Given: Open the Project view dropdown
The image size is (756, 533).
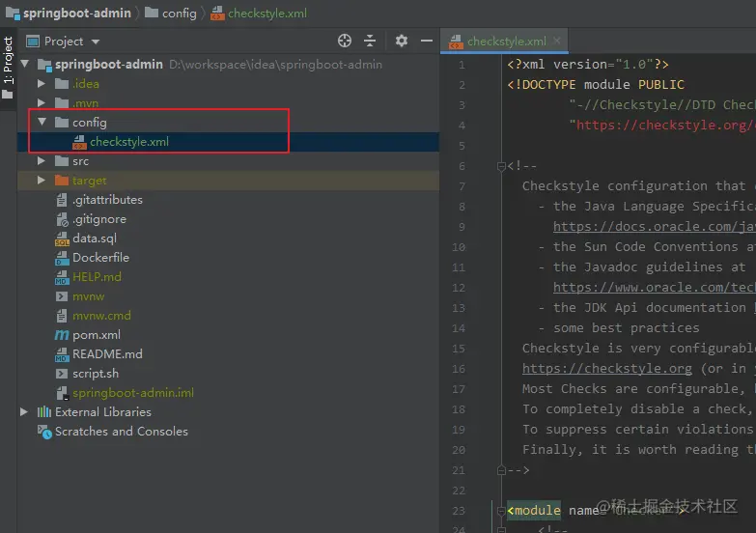Looking at the screenshot, I should coord(96,42).
